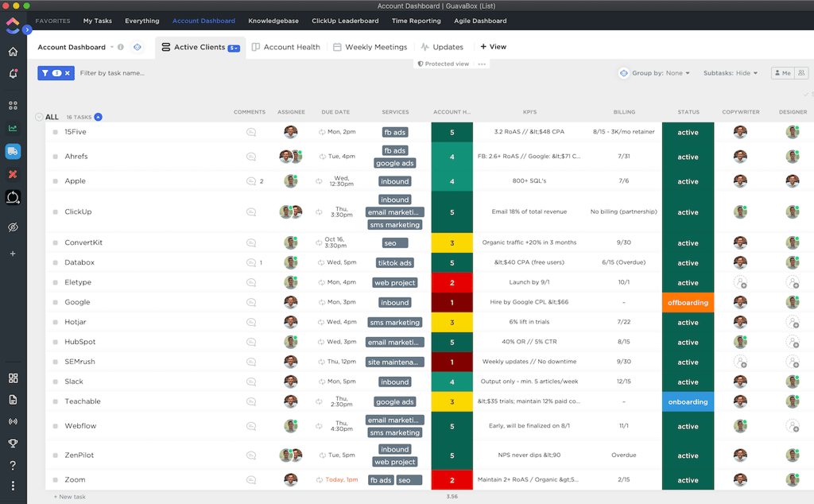Clear the active filters with X
Image resolution: width=814 pixels, height=504 pixels.
(67, 73)
